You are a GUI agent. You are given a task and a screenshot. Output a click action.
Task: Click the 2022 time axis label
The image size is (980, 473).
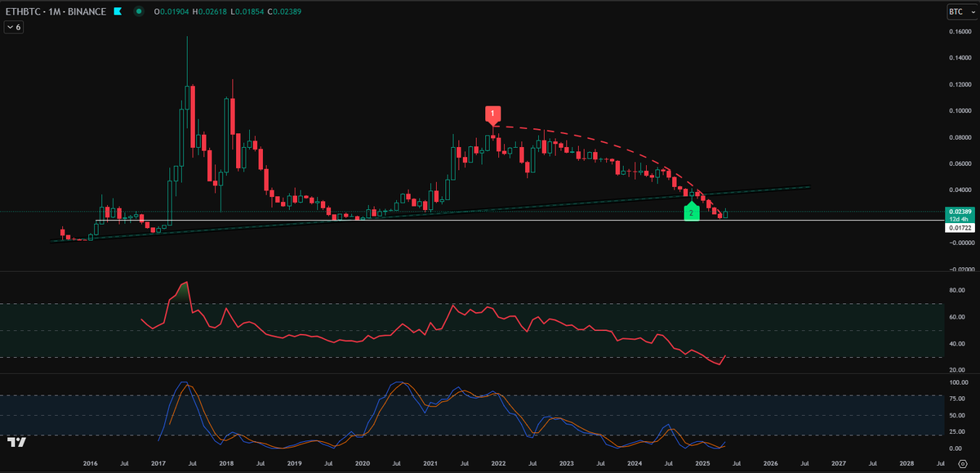(x=498, y=463)
